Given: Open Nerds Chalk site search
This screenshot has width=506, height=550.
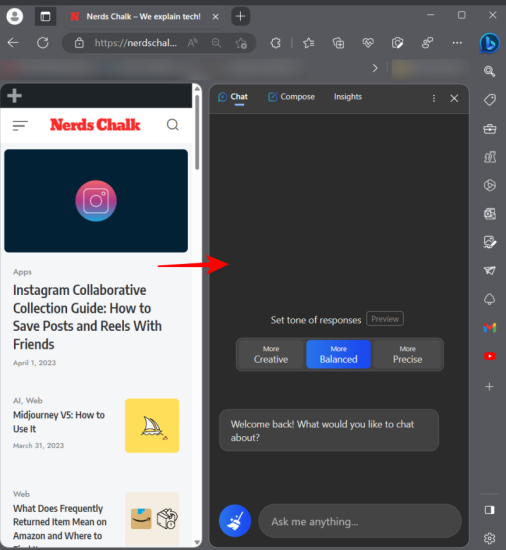Looking at the screenshot, I should tap(173, 125).
